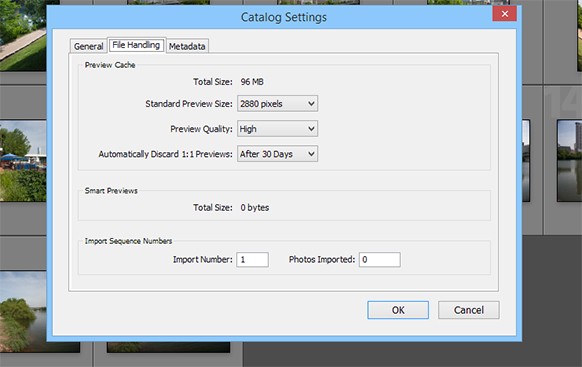Select the partially hidden thumbnail below dialog
The width and height of the screenshot is (582, 367).
[x=168, y=347]
